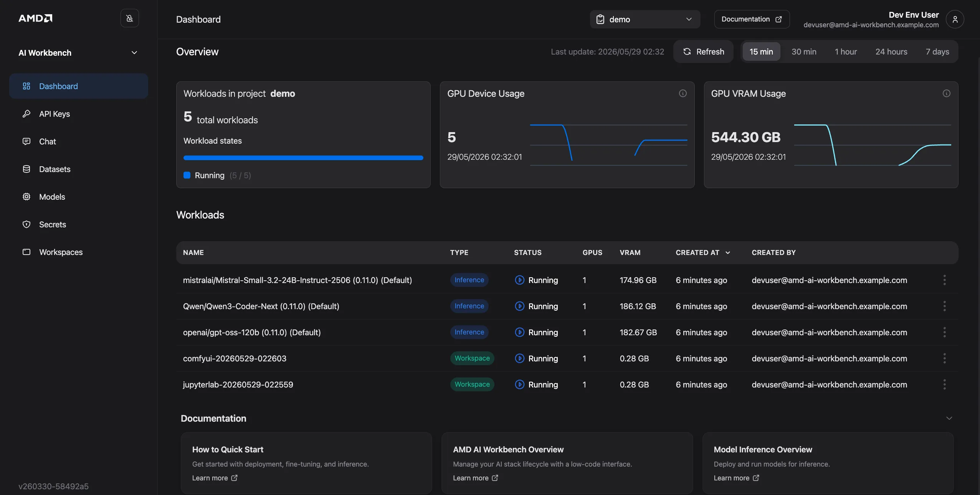Click GPU VRAM Usage info icon

pos(947,93)
